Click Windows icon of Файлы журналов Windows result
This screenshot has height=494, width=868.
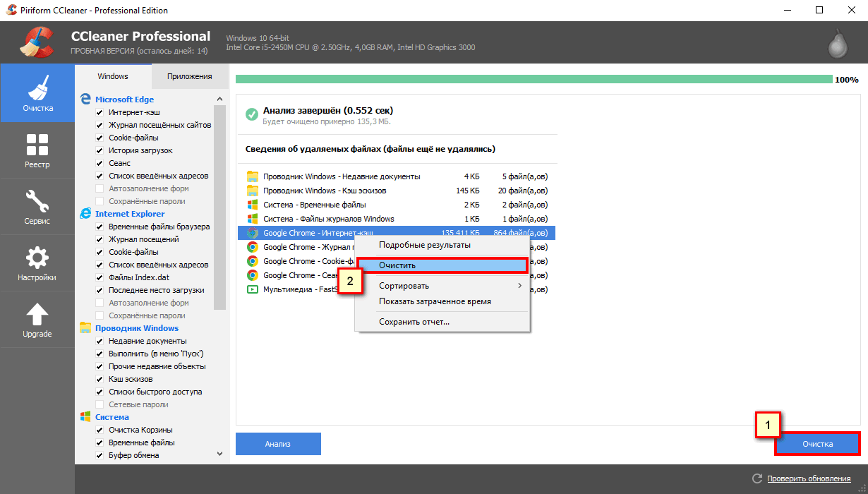tap(252, 219)
